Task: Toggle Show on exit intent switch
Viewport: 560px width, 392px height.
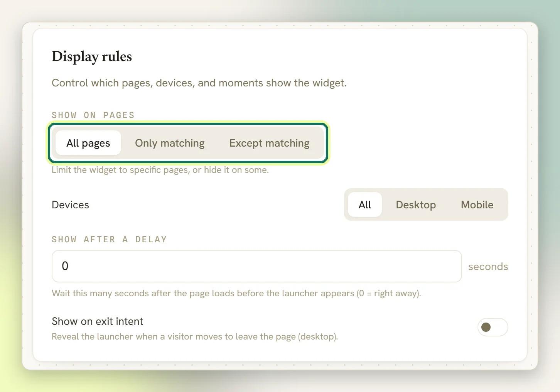Action: pyautogui.click(x=493, y=327)
